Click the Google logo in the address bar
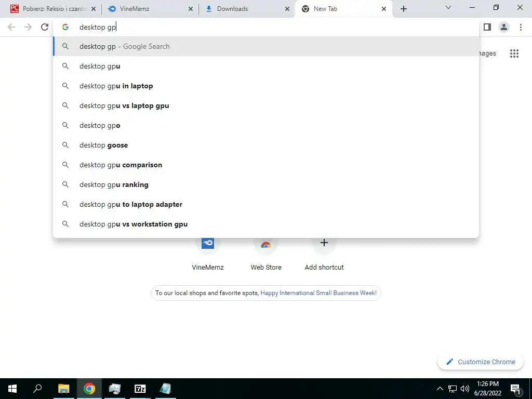This screenshot has height=399, width=532. point(65,27)
